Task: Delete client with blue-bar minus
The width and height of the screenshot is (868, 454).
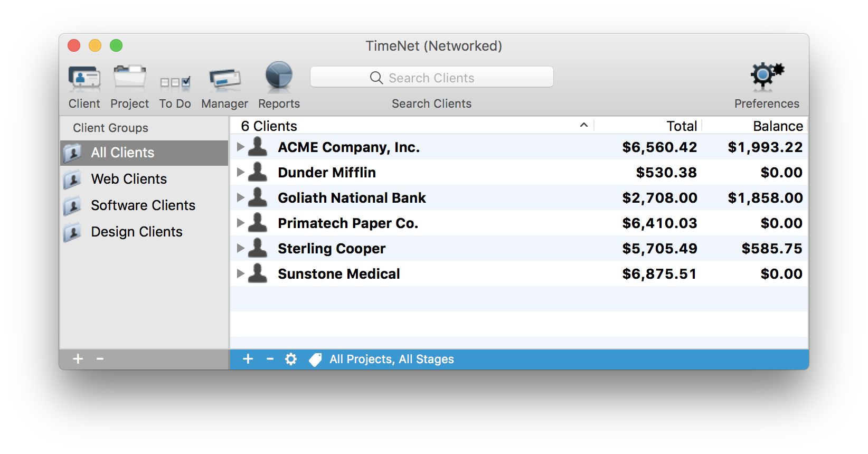Action: [x=270, y=359]
